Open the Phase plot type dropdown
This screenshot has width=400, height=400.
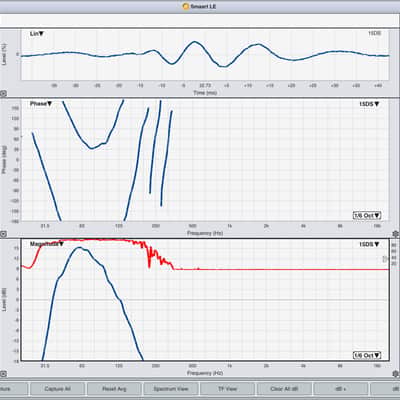point(41,104)
